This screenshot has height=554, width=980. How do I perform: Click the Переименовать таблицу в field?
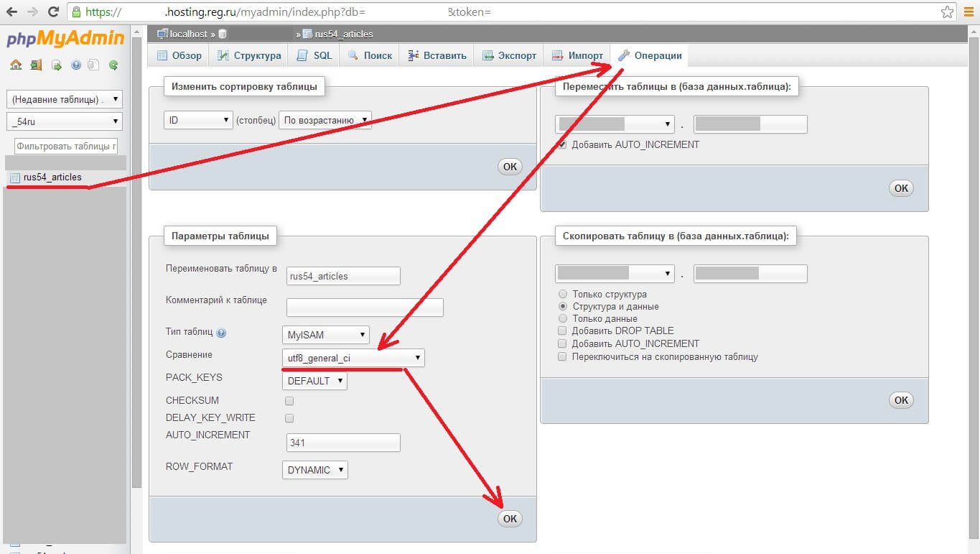(x=343, y=276)
